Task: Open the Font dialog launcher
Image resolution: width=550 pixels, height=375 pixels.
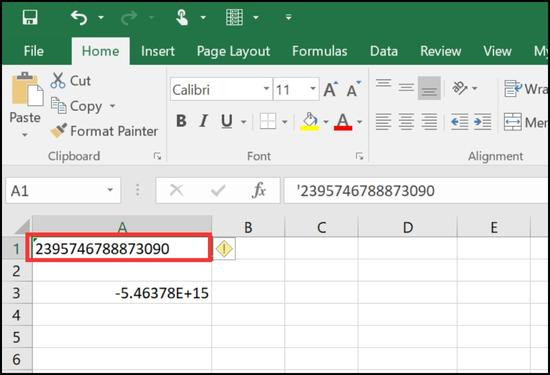Action: [359, 156]
